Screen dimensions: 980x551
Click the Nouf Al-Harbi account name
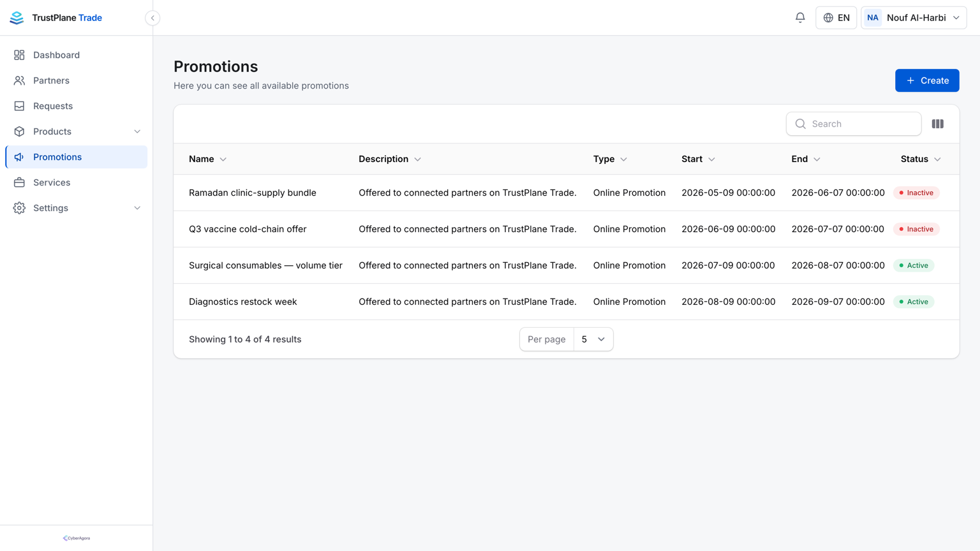point(916,18)
